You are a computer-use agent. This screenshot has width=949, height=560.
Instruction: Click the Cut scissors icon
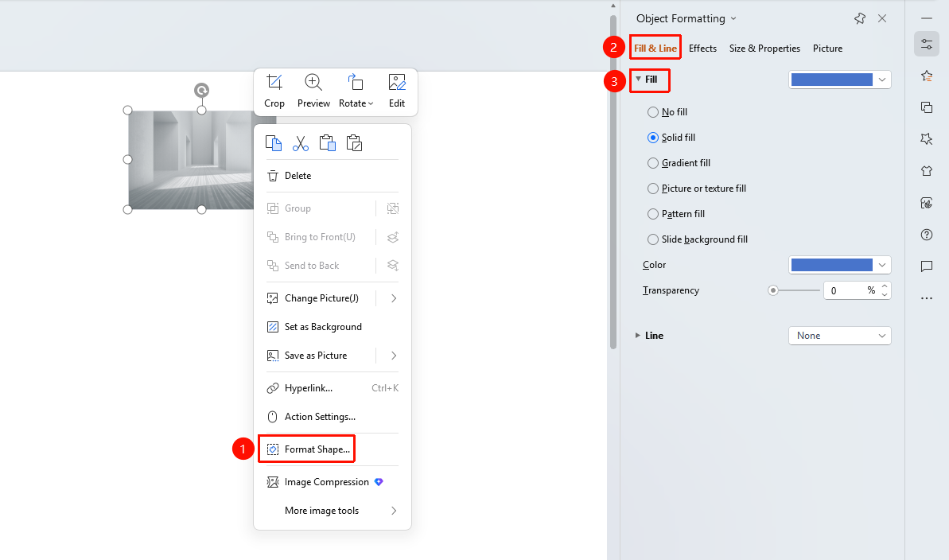click(x=300, y=143)
